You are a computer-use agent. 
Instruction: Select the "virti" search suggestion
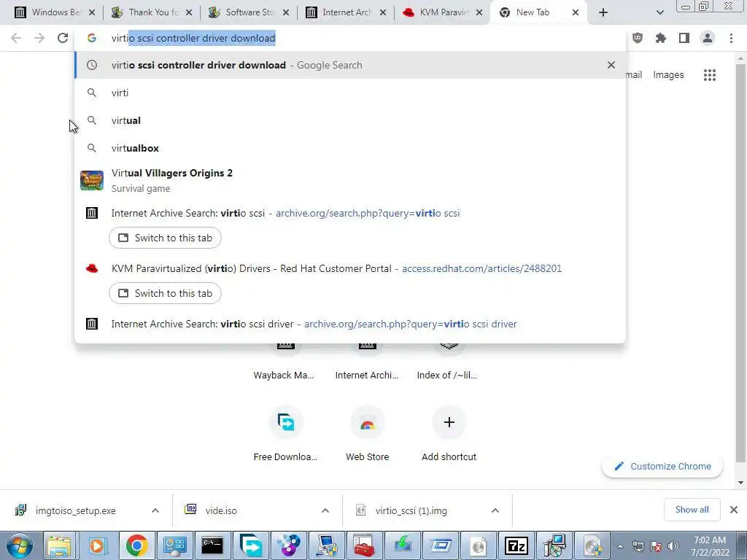(350, 93)
